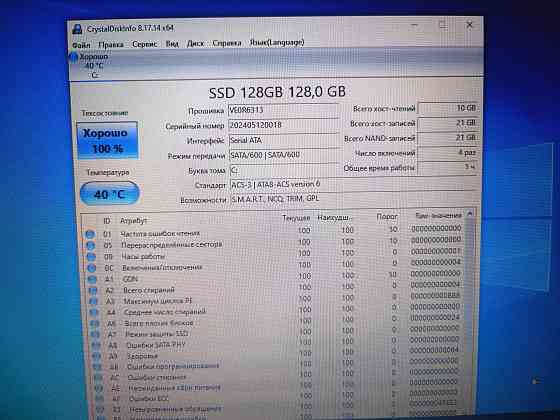Click the Возможности field S.M.A.R.T., NCQ, TRIM, GPL

tap(354, 199)
